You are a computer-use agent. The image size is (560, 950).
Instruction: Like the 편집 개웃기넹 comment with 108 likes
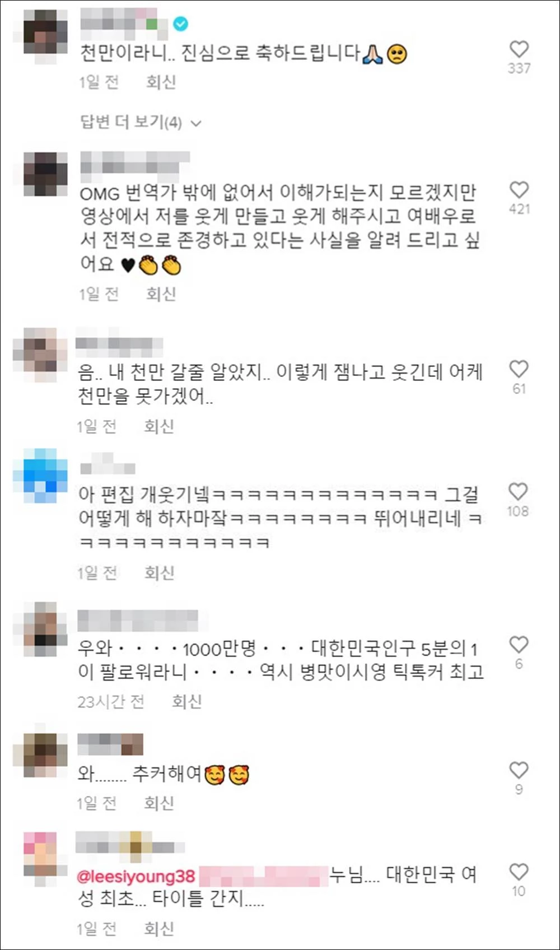click(x=518, y=492)
